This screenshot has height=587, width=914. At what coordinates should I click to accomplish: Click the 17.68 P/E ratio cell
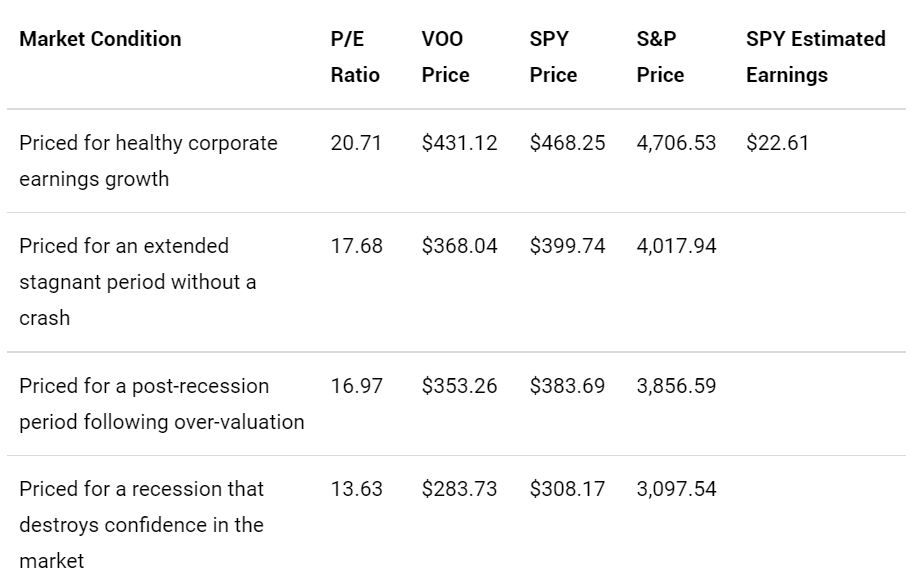click(x=356, y=246)
